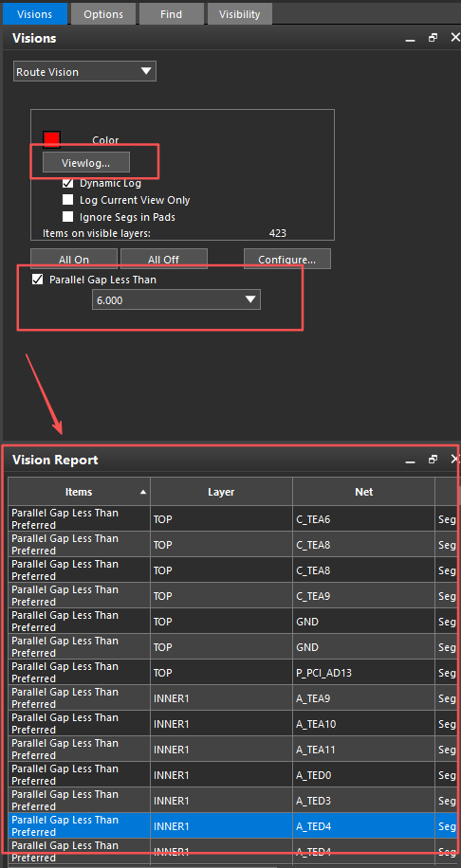Click sort arrow in Items column header
461x868 pixels.
point(143,492)
